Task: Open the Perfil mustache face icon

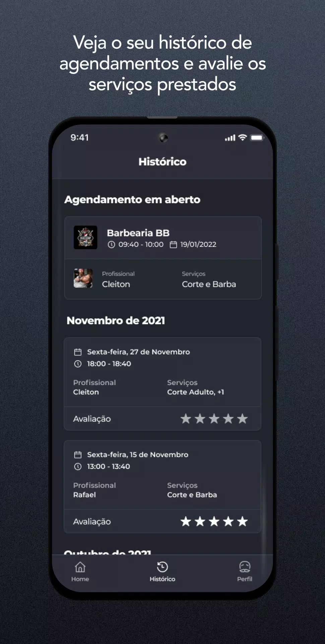Action: (x=245, y=567)
